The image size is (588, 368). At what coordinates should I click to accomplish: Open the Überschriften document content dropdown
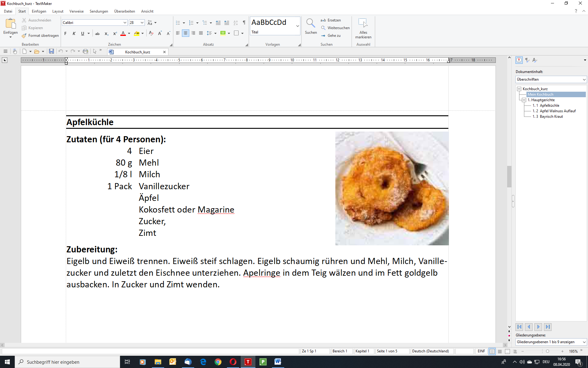(x=584, y=79)
